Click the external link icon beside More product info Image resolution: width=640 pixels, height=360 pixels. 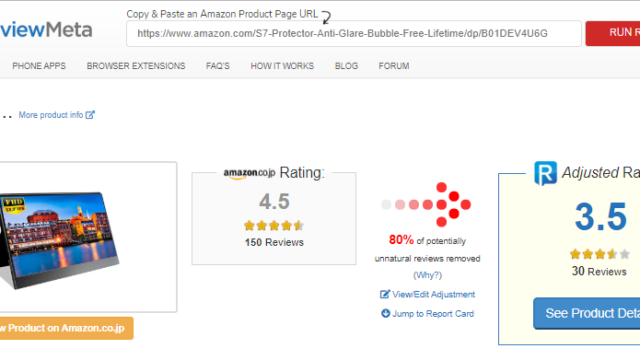(90, 115)
